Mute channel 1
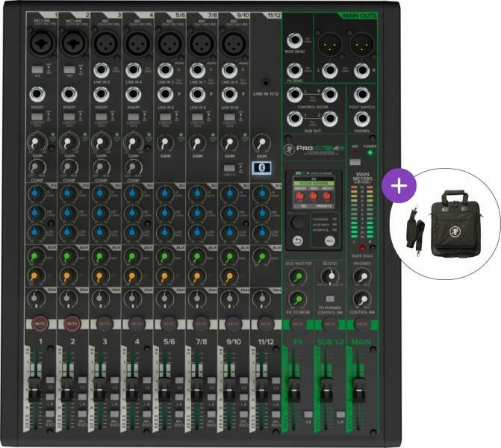Screen dimensions: 501x448 point(40,324)
